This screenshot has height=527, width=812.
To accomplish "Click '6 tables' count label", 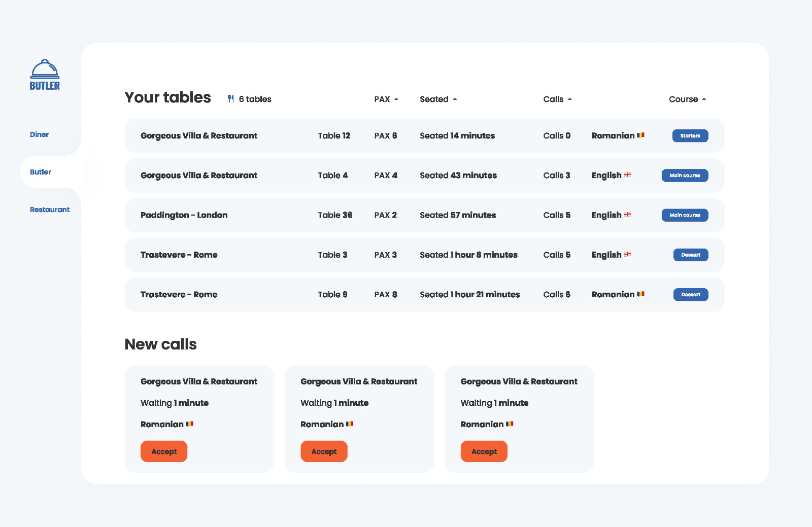I will [x=255, y=99].
